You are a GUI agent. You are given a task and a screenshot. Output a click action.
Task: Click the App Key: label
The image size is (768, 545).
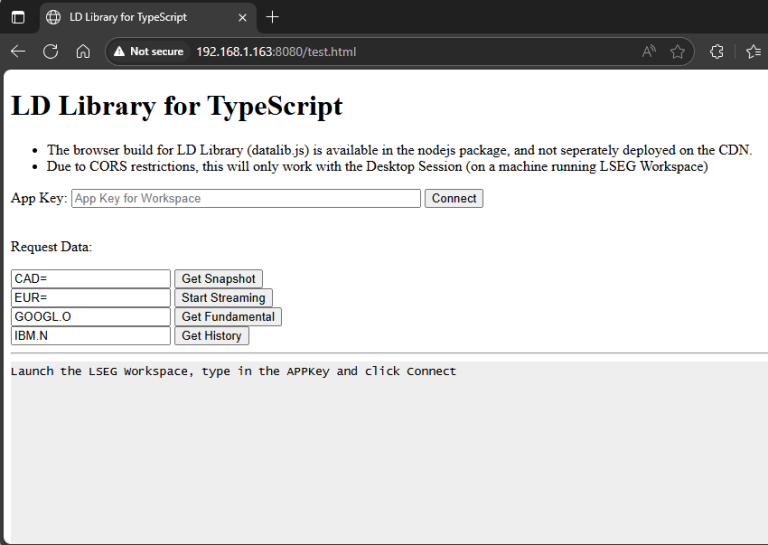[39, 198]
